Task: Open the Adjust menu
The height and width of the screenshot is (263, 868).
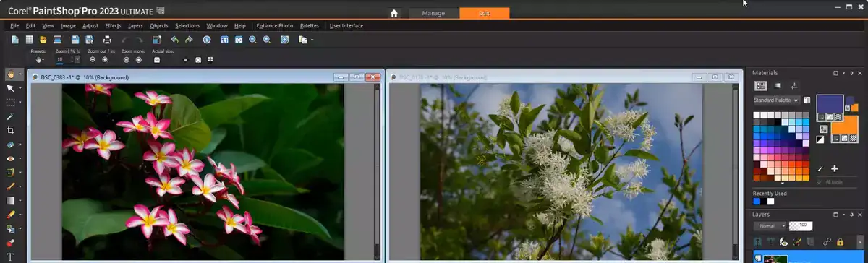Action: point(90,25)
